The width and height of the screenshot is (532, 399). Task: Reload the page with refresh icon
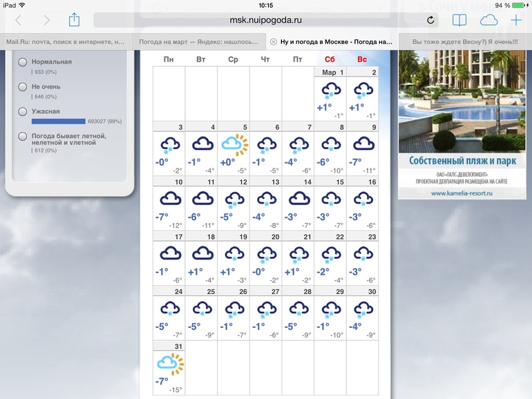(x=430, y=20)
